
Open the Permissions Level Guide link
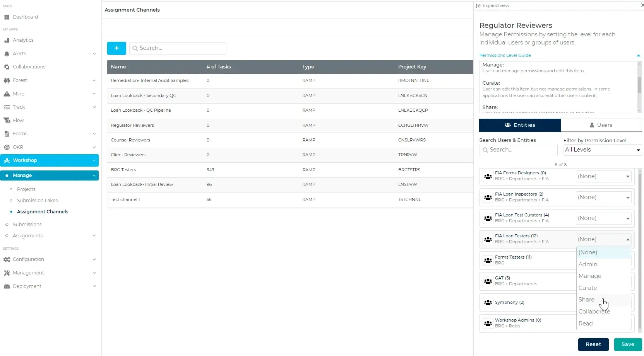505,56
